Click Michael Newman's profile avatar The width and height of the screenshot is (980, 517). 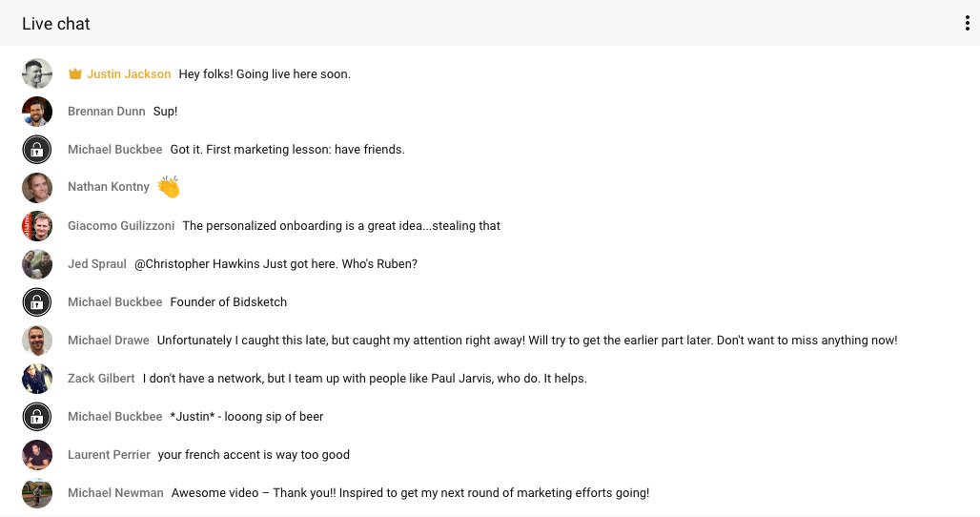(37, 493)
